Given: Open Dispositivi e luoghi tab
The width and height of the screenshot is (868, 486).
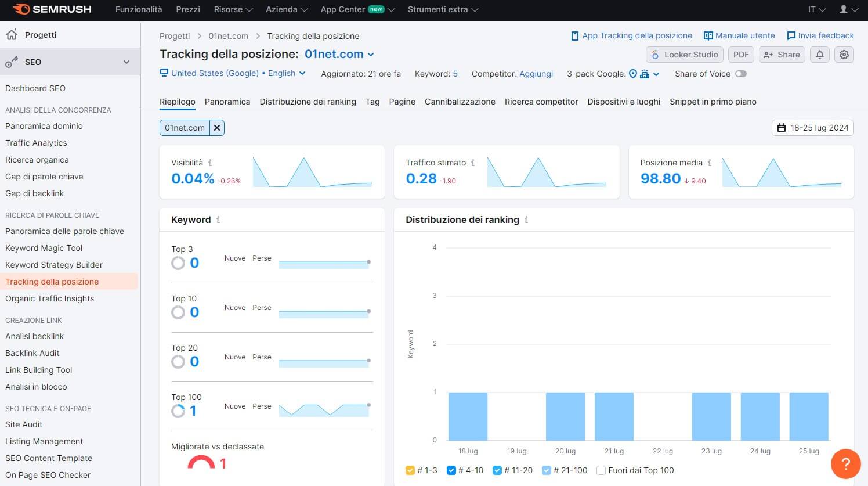Looking at the screenshot, I should [624, 102].
